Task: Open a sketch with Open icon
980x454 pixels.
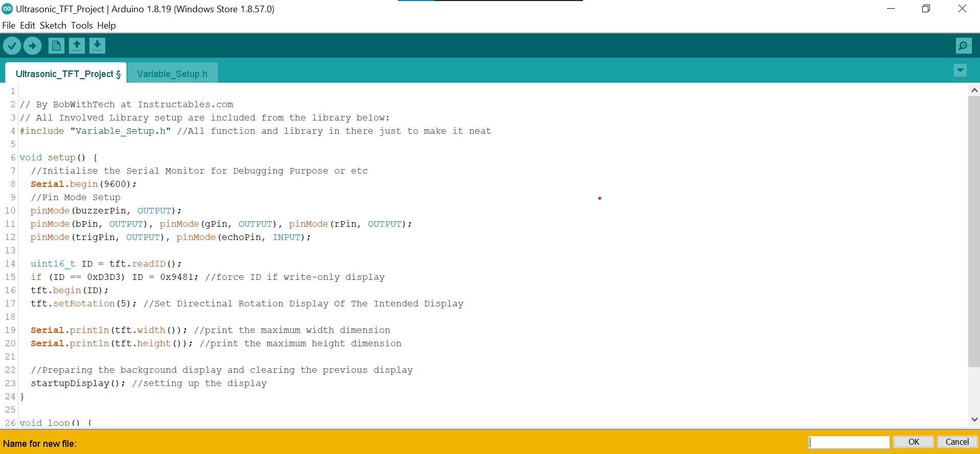Action: 77,46
